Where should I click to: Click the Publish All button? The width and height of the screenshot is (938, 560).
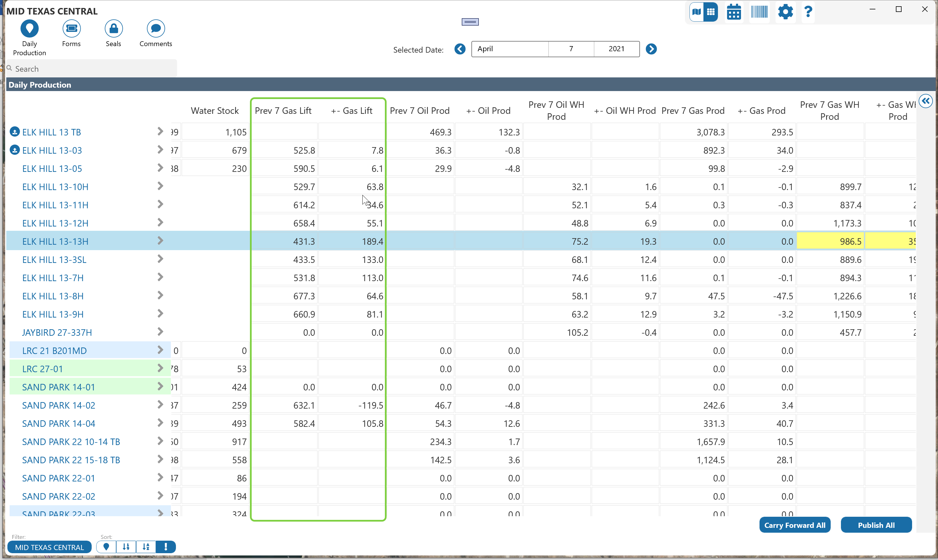(x=876, y=525)
